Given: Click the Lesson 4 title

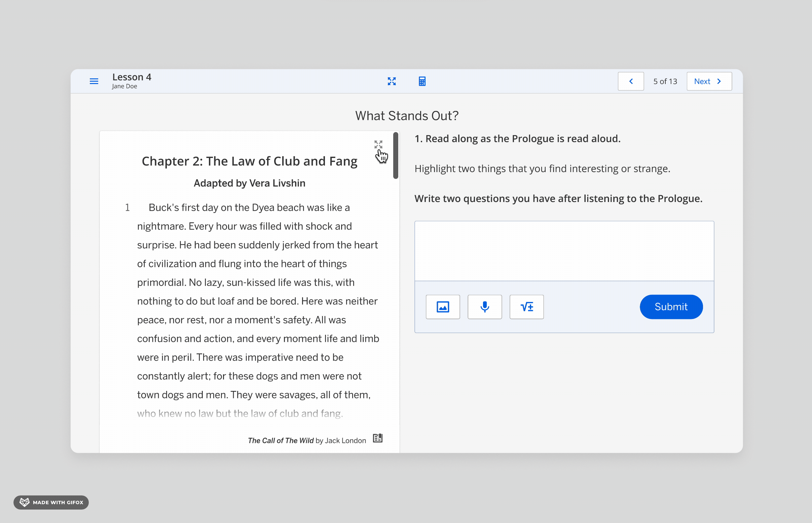Looking at the screenshot, I should [x=132, y=77].
